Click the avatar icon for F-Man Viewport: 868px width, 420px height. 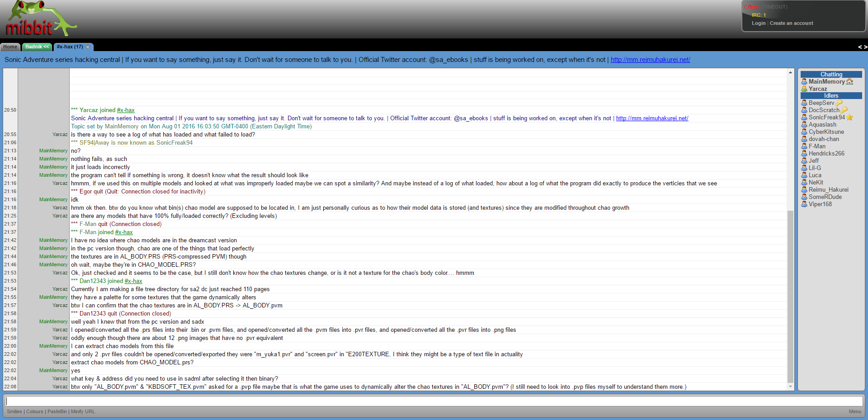(804, 146)
